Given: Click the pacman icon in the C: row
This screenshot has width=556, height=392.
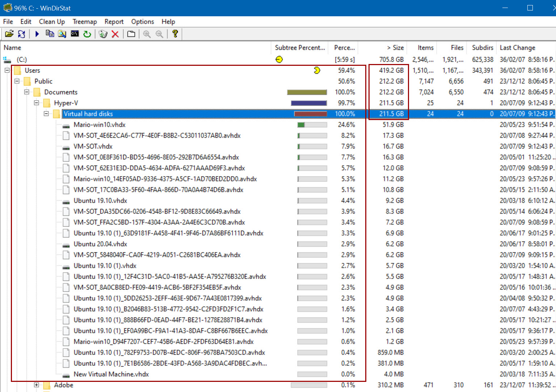Looking at the screenshot, I should pos(279,59).
